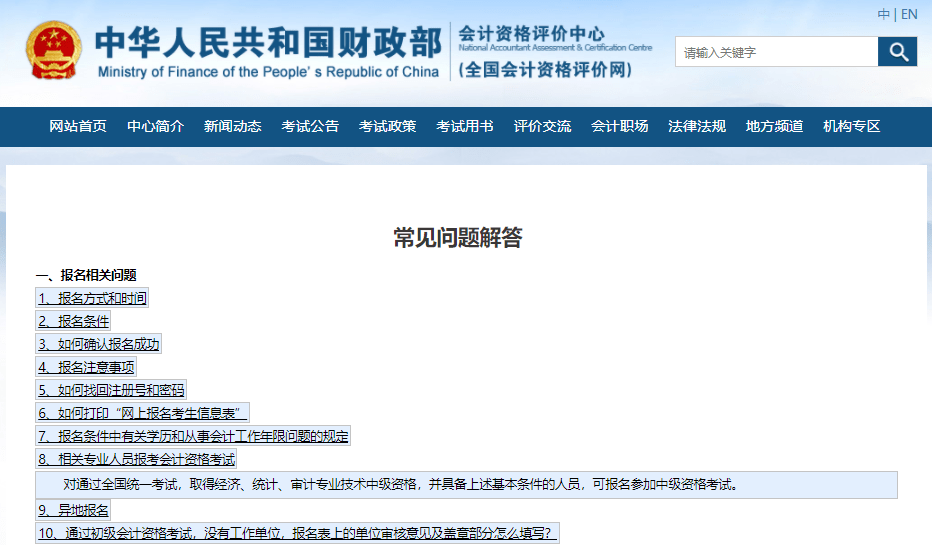Click the 中华人民共和国财政部 title text
Image resolution: width=932 pixels, height=545 pixels.
268,42
